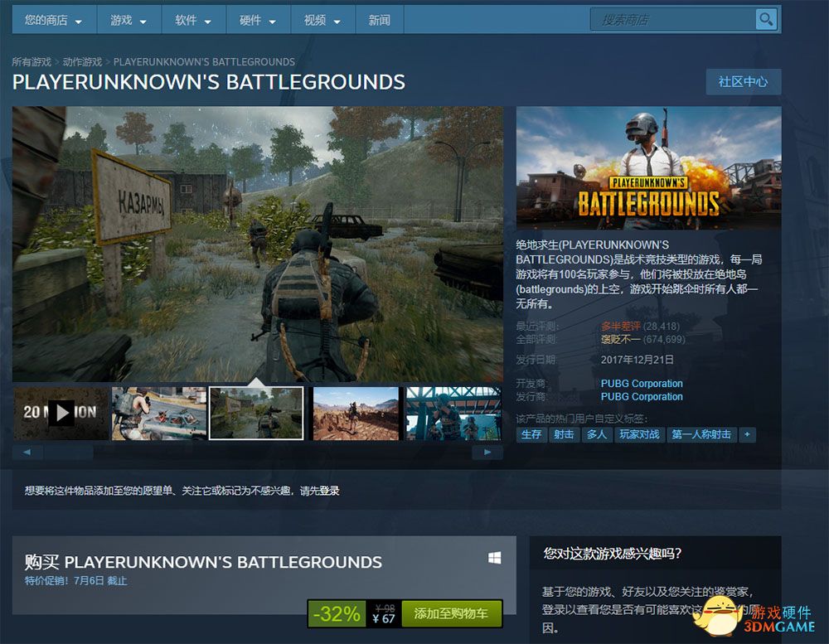This screenshot has width=829, height=644.
Task: Open the 您的商店 dropdown menu
Action: click(x=54, y=20)
